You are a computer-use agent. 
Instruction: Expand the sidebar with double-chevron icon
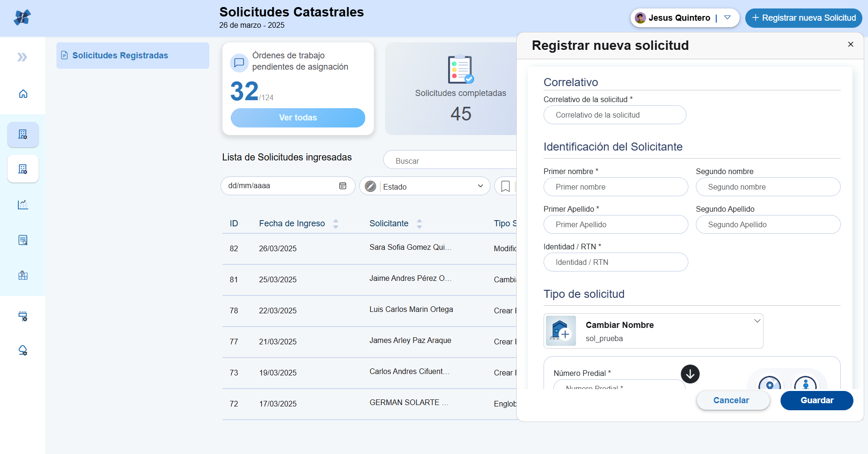(22, 57)
